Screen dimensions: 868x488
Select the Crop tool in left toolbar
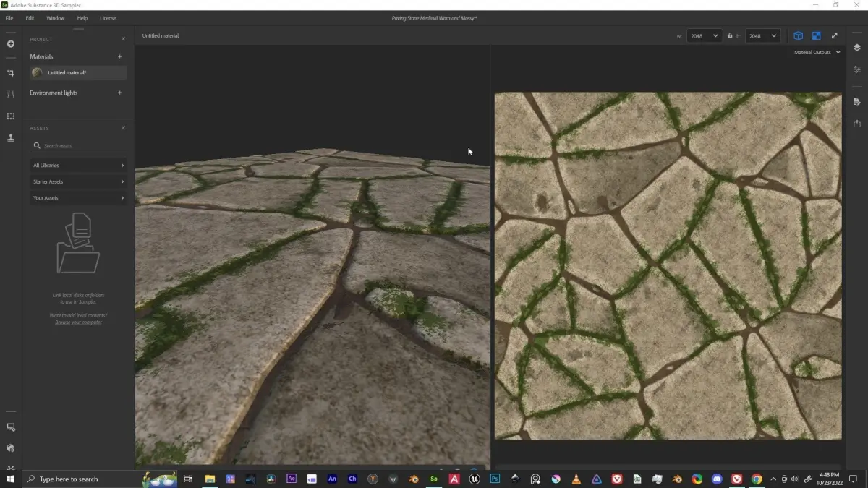pos(11,73)
